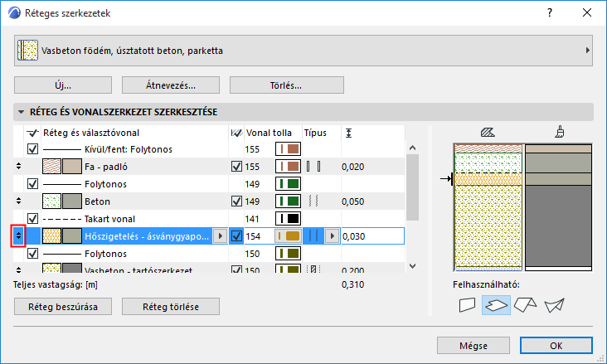Open type popup arrow in Hőszigetelés row

click(333, 235)
